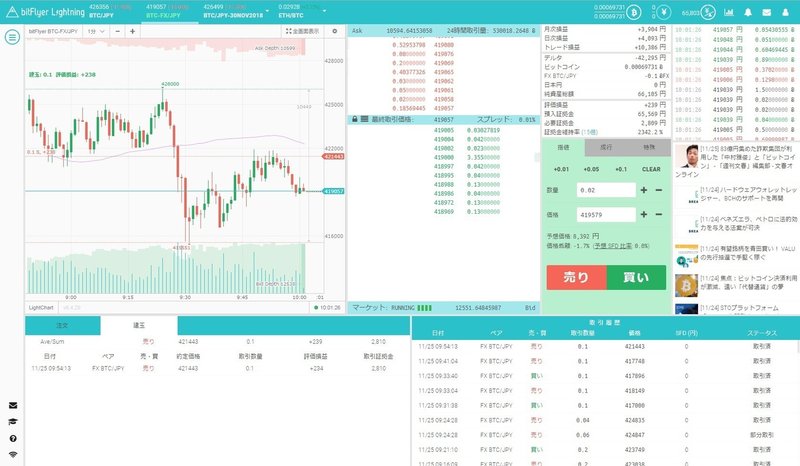Click the bitFlyer Lightning logo
This screenshot has height=466, width=800.
point(45,12)
